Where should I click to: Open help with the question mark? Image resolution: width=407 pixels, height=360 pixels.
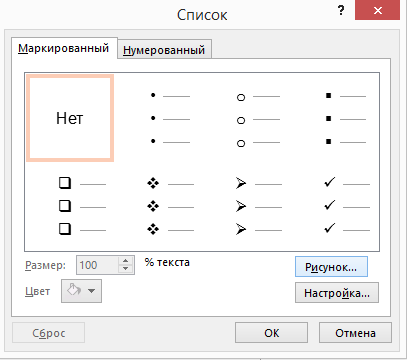(341, 11)
